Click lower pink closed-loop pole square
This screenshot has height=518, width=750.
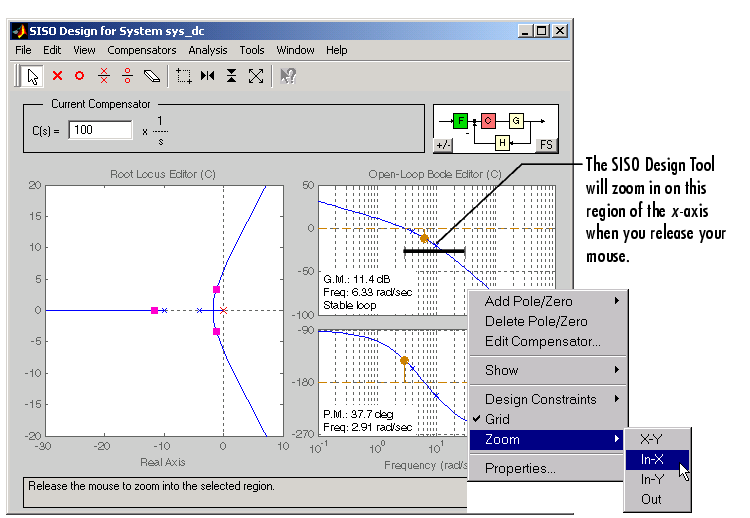tap(216, 331)
